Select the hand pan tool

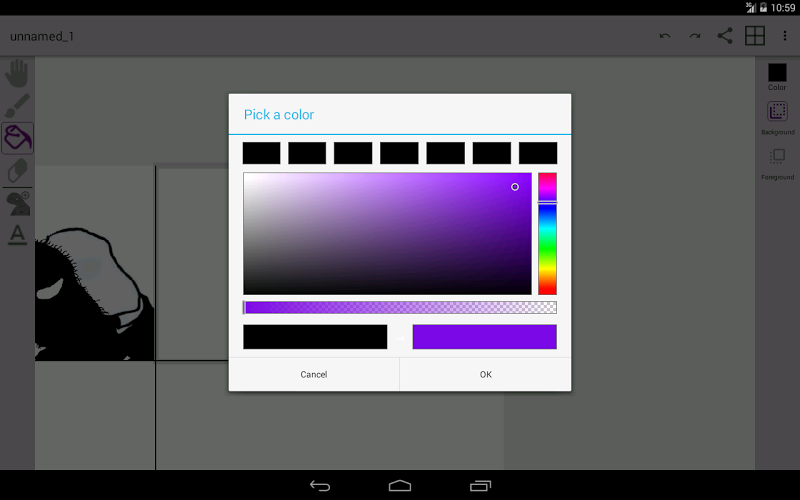click(x=17, y=73)
